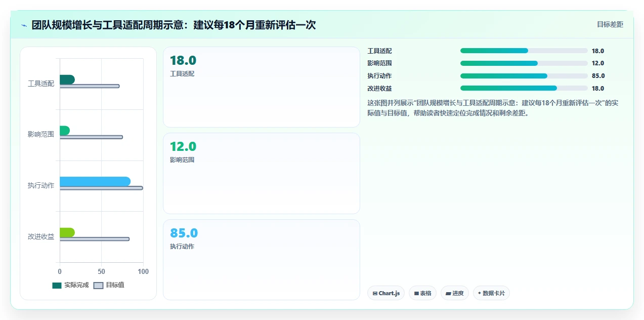The height and width of the screenshot is (320, 644).
Task: Click the 改进收益 progress bar
Action: pyautogui.click(x=524, y=88)
